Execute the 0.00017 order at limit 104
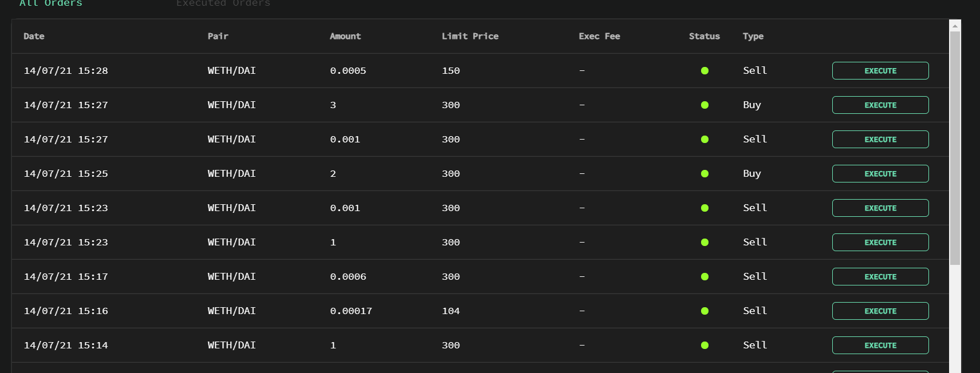The height and width of the screenshot is (373, 980). [x=880, y=311]
